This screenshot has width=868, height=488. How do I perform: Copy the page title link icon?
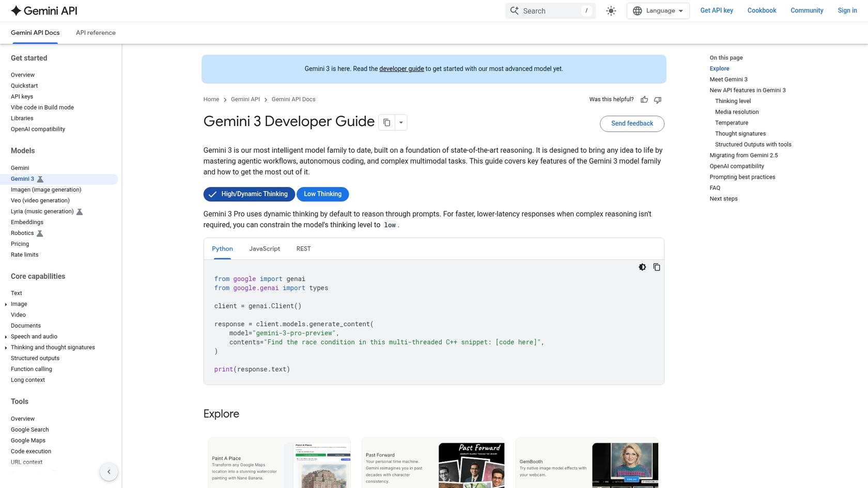(x=387, y=122)
